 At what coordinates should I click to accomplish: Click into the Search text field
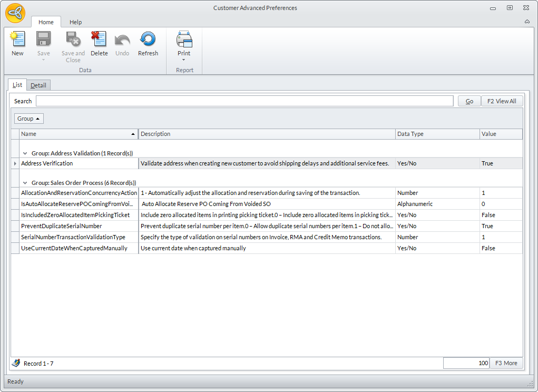(x=244, y=101)
